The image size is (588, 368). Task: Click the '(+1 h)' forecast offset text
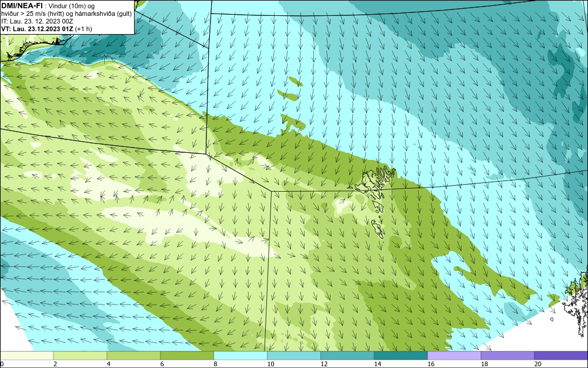[83, 29]
